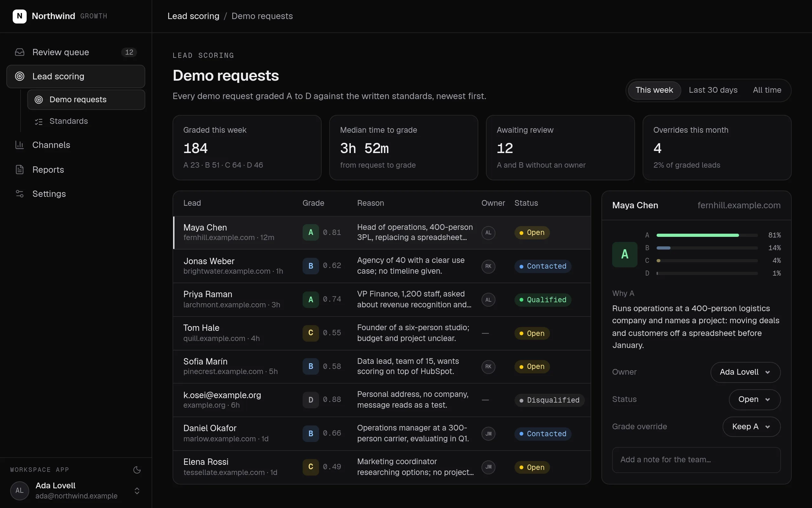Click the Lead scoring target icon
The image size is (812, 508).
pos(20,76)
